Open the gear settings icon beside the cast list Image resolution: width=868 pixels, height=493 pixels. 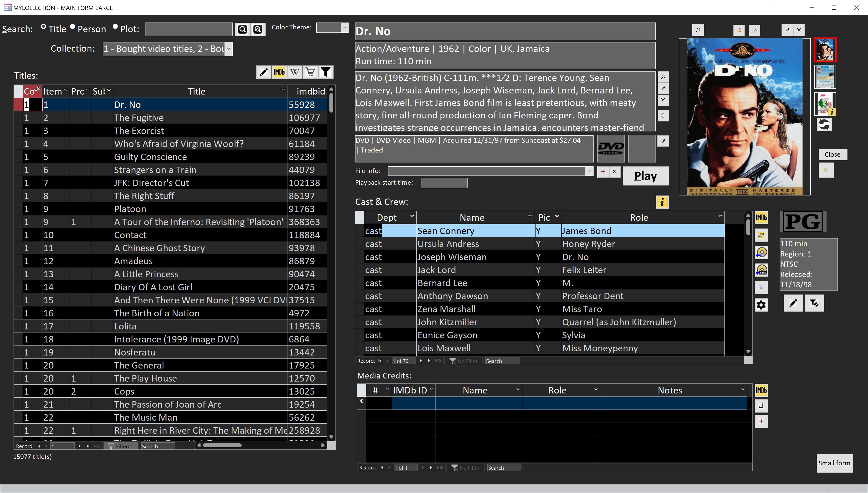pyautogui.click(x=761, y=305)
